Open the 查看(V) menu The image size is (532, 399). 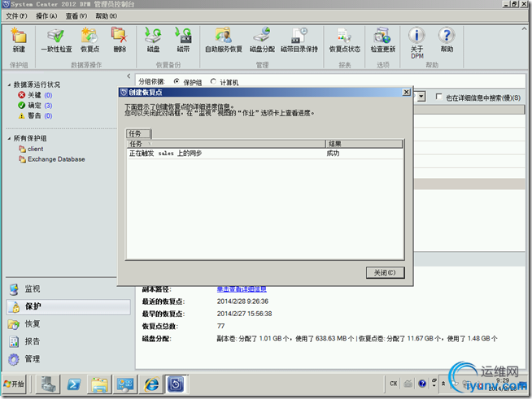76,16
